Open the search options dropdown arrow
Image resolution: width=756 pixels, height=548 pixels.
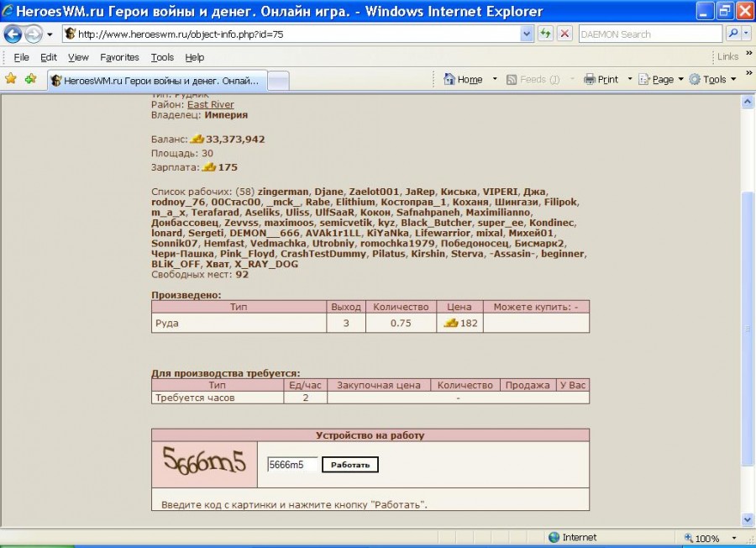click(747, 34)
